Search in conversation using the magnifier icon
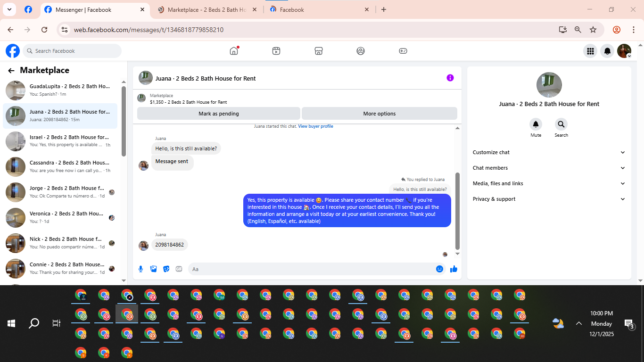The width and height of the screenshot is (644, 362). [561, 124]
